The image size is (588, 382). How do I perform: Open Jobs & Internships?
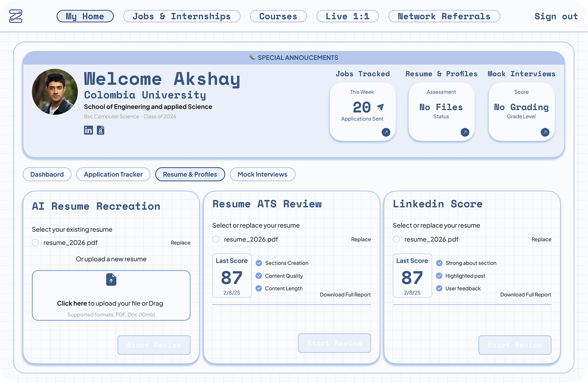pos(182,16)
